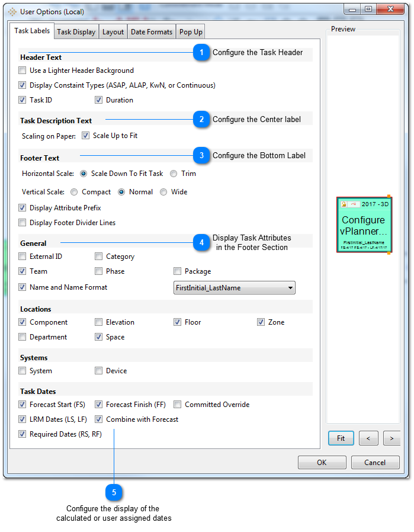This screenshot has width=414, height=532.
Task: Select the Task Labels tab
Action: (x=32, y=31)
